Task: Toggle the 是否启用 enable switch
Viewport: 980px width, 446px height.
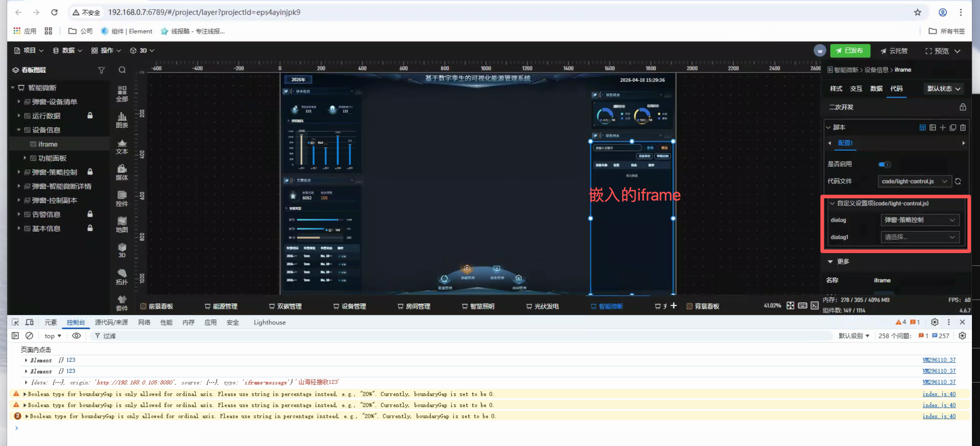Action: coord(885,164)
